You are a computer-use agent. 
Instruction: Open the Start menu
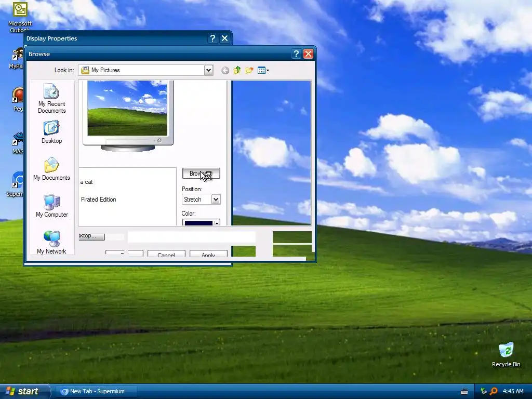(x=24, y=391)
